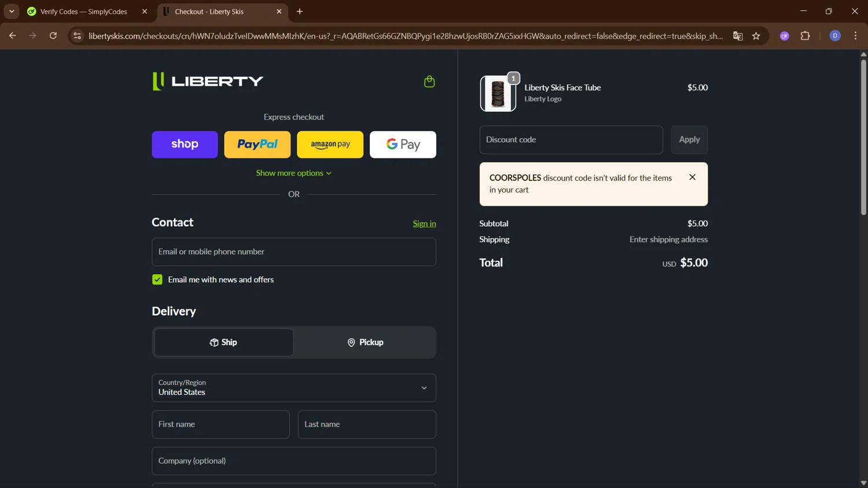Click the Liberty logo
Screen dimensions: 868x488
(x=208, y=81)
